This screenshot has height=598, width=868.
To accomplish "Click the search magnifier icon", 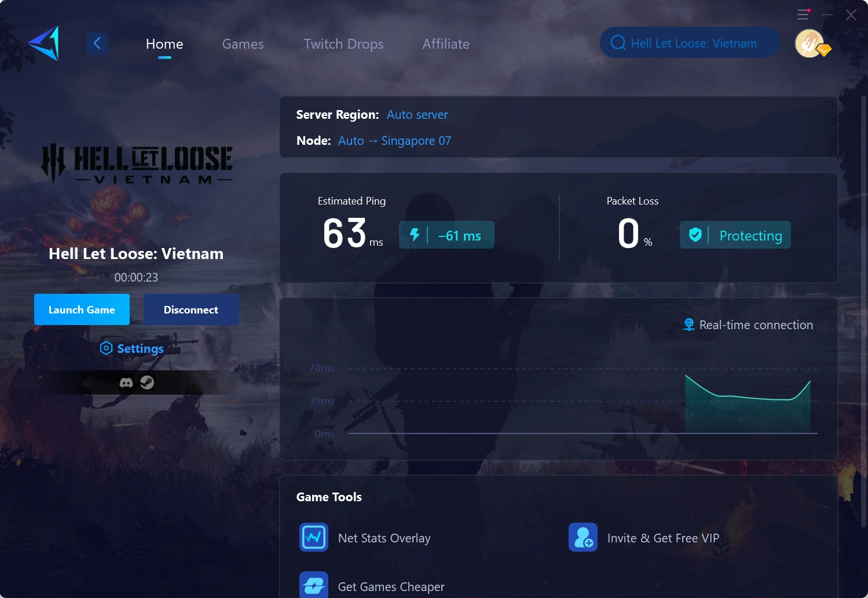I will coord(618,43).
